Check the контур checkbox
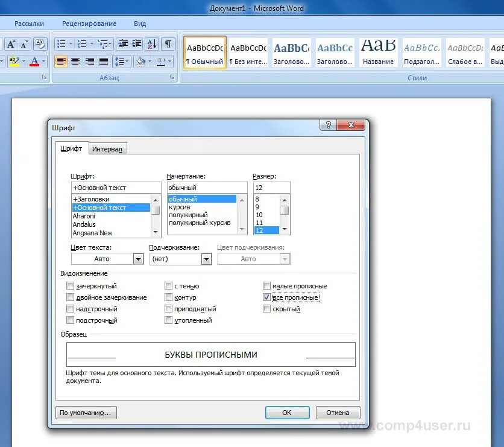Image resolution: width=504 pixels, height=447 pixels. coord(168,297)
